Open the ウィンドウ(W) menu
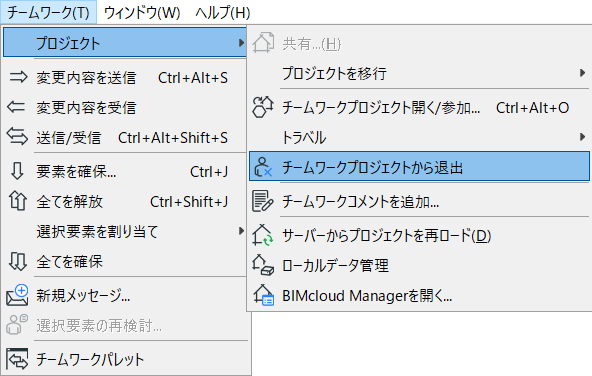Screen dimensions: 592x376 142,12
